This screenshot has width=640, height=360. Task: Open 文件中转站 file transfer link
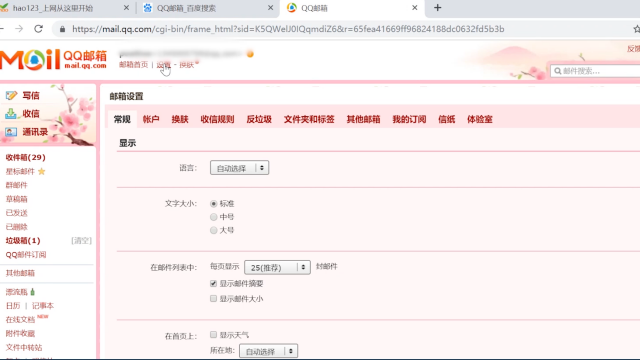[24, 347]
